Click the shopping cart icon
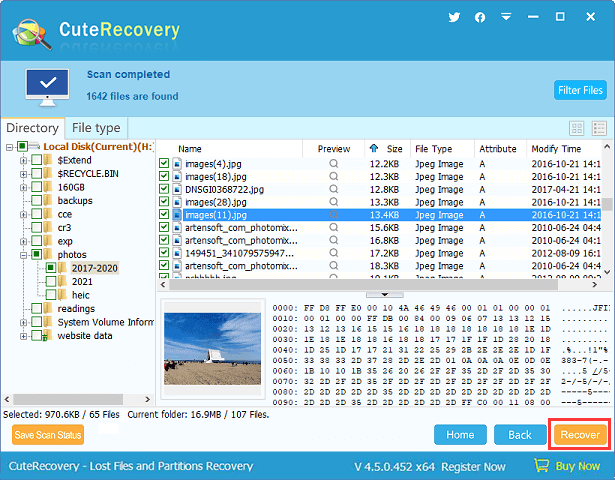 tap(542, 465)
